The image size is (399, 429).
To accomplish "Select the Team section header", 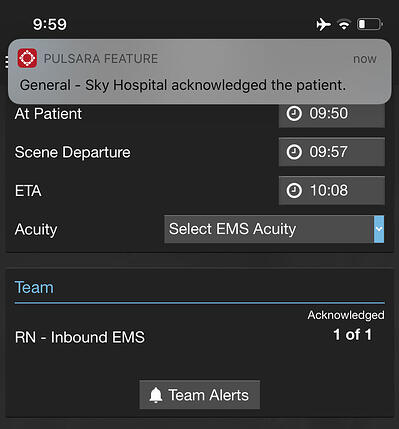I will click(34, 287).
